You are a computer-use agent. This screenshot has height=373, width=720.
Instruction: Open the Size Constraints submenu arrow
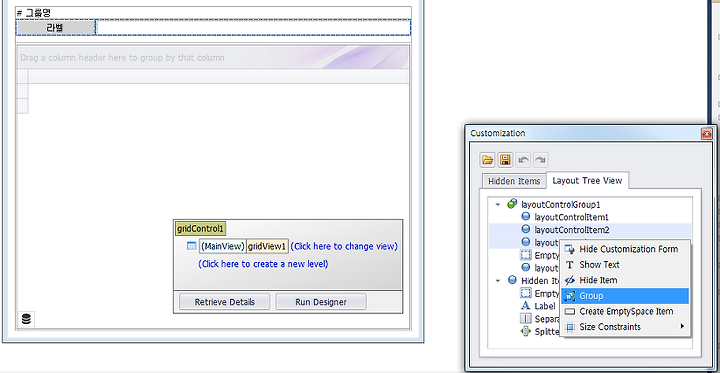(682, 327)
